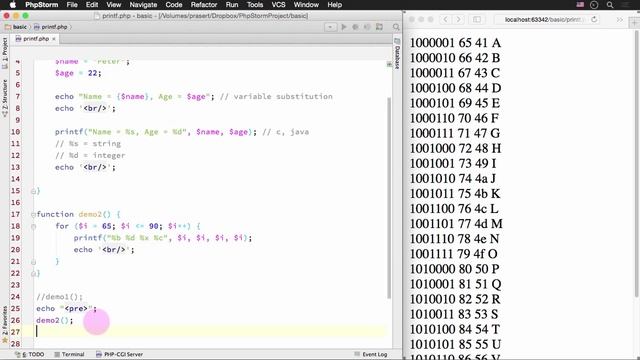Collapse the for loop fold at line 18
This screenshot has width=640, height=360.
33,226
